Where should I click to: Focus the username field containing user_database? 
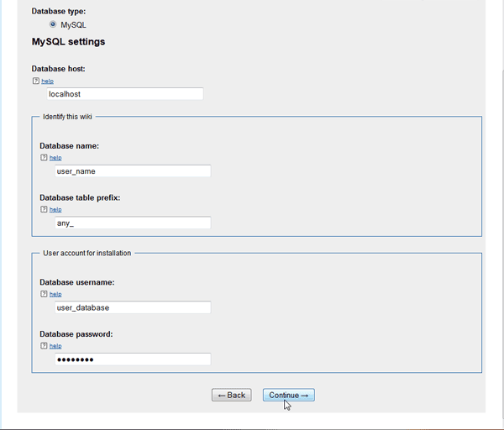[x=132, y=307]
